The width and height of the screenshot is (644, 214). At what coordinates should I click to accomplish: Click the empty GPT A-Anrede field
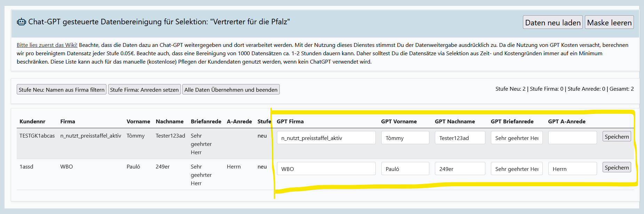pyautogui.click(x=572, y=138)
